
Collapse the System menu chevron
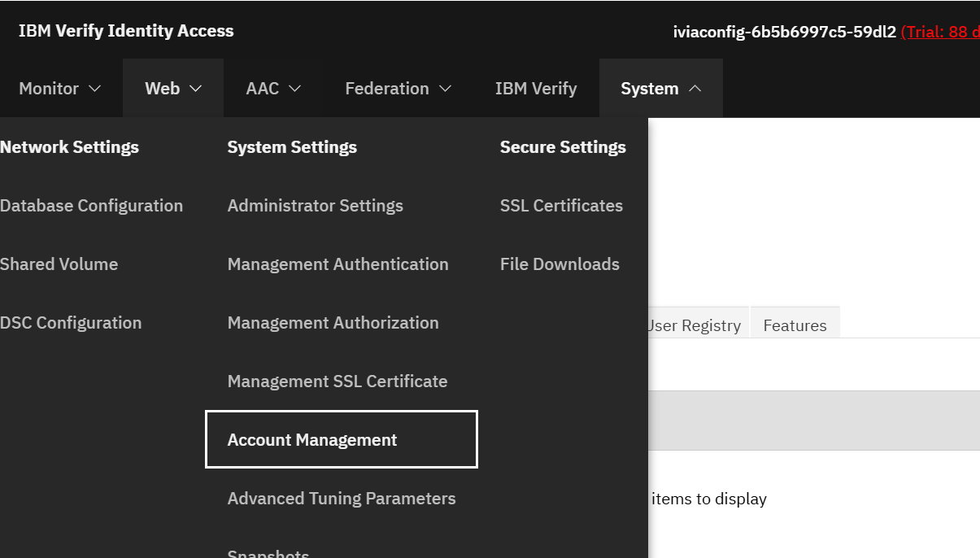point(695,88)
